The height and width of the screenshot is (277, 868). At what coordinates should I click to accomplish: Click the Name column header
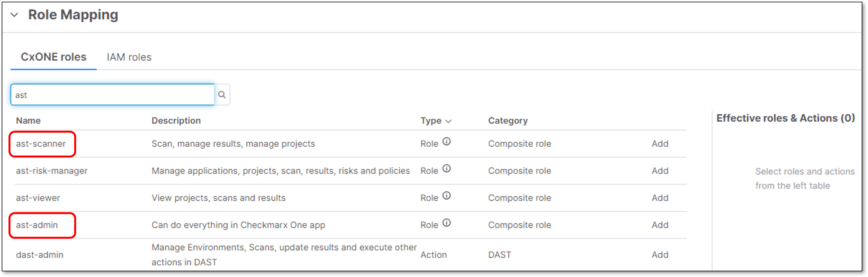[x=28, y=120]
